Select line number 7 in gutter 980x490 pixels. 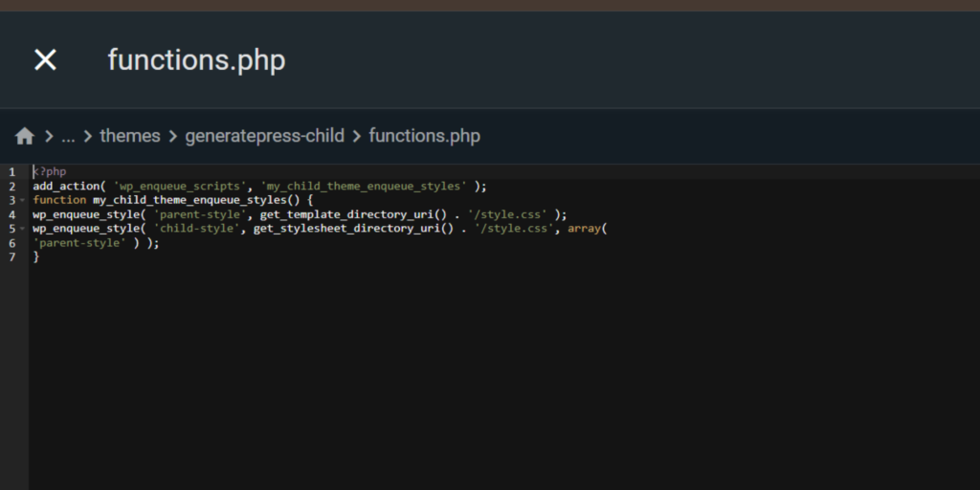[x=11, y=257]
